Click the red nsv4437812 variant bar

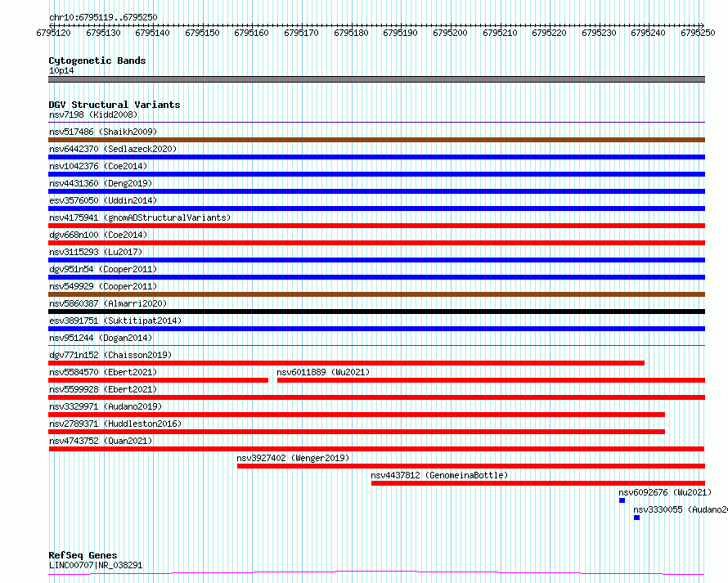click(538, 483)
